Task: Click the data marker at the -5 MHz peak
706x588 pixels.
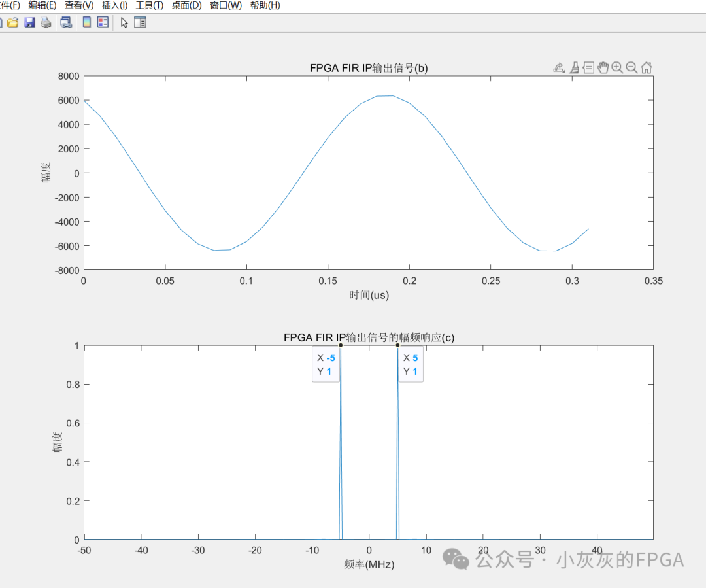Action: (x=341, y=345)
